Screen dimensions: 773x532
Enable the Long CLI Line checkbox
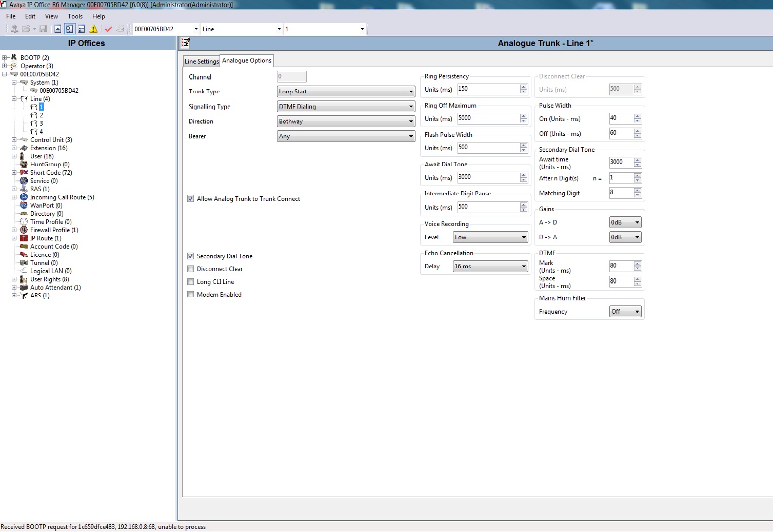coord(190,282)
